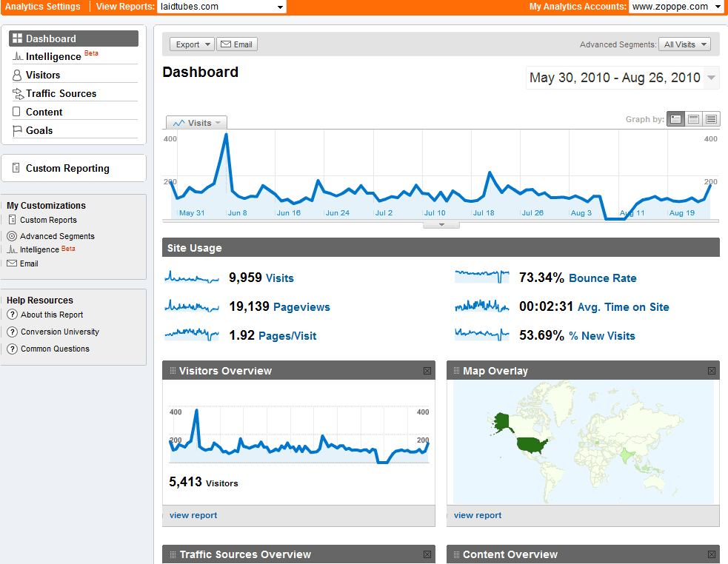Click Email envelope icon in My Customizations
The height and width of the screenshot is (564, 728).
pyautogui.click(x=12, y=263)
